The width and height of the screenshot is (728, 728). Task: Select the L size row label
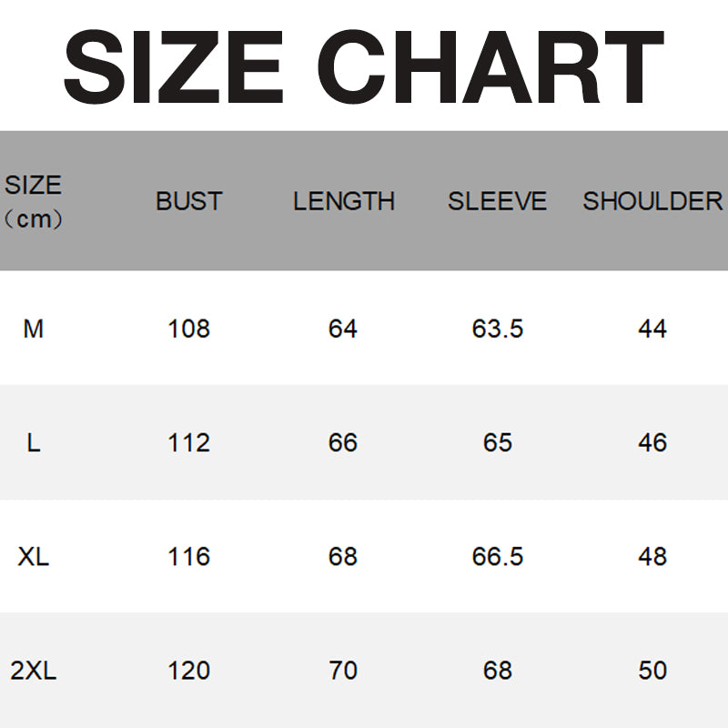[34, 442]
